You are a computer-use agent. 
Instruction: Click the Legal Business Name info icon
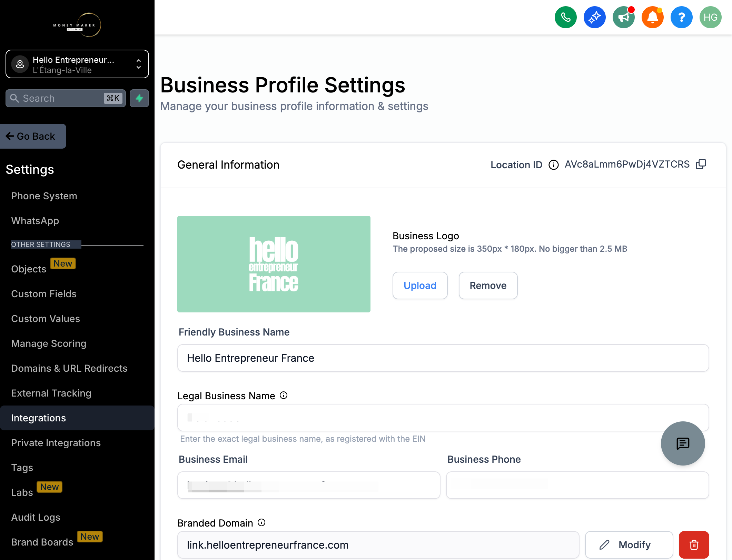[x=284, y=395]
